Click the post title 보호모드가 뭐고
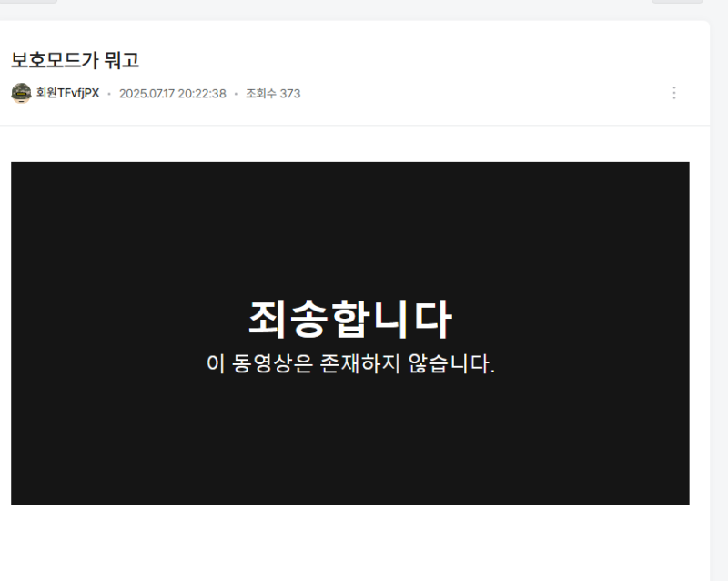Image resolution: width=728 pixels, height=581 pixels. coord(75,60)
